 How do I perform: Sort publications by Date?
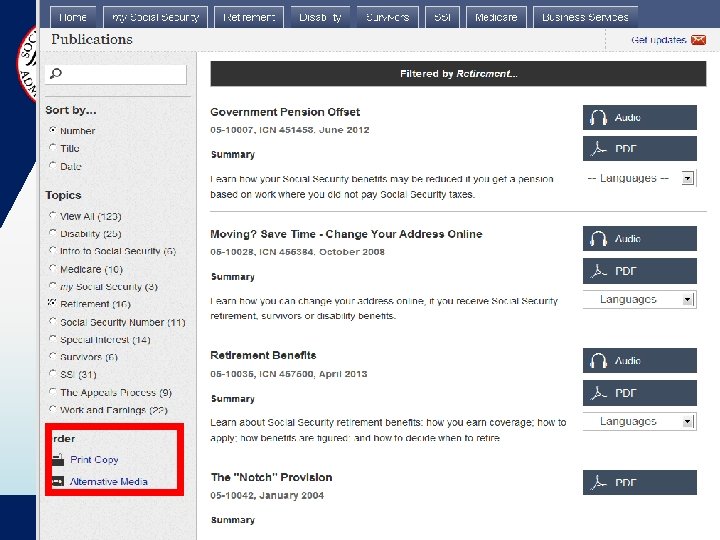(53, 166)
